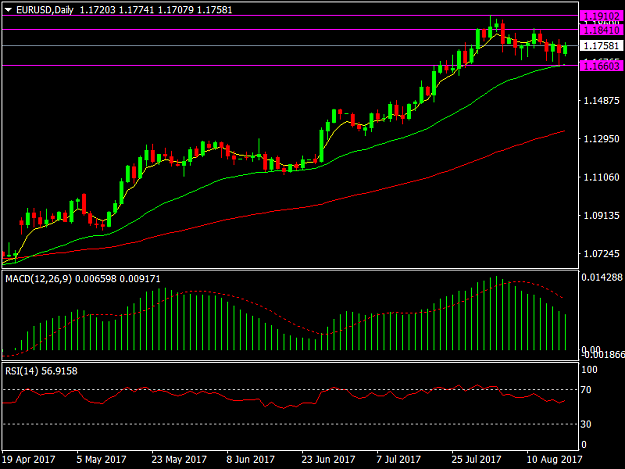Viewport: 625px width, 469px height.
Task: Click the OHLC values 1.17203 1.17741 in header
Action: pos(116,10)
